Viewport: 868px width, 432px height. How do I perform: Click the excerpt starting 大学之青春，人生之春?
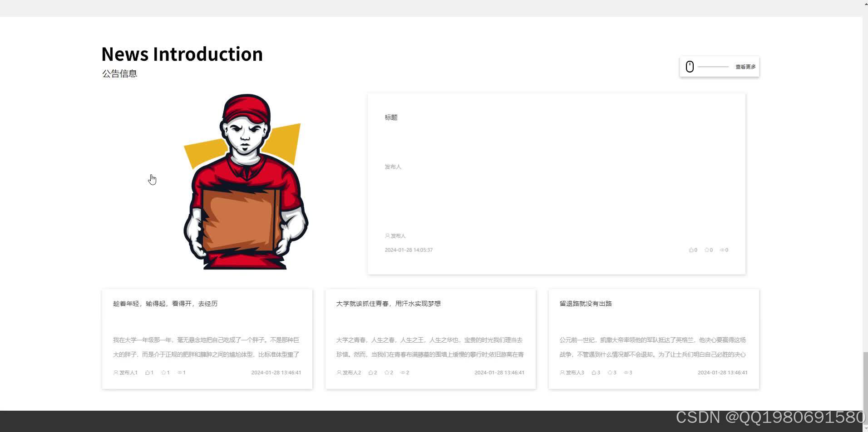click(430, 347)
